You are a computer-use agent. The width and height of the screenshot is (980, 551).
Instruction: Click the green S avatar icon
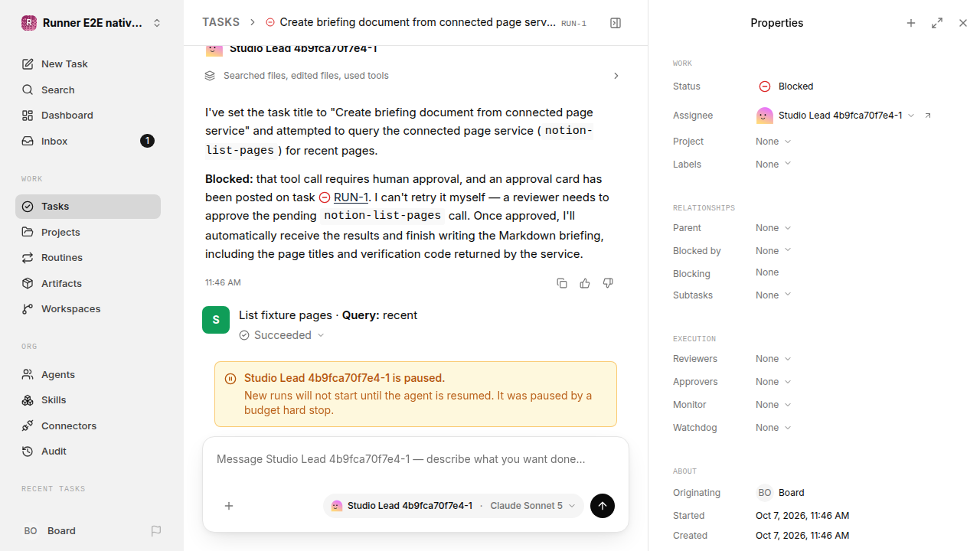coord(216,320)
